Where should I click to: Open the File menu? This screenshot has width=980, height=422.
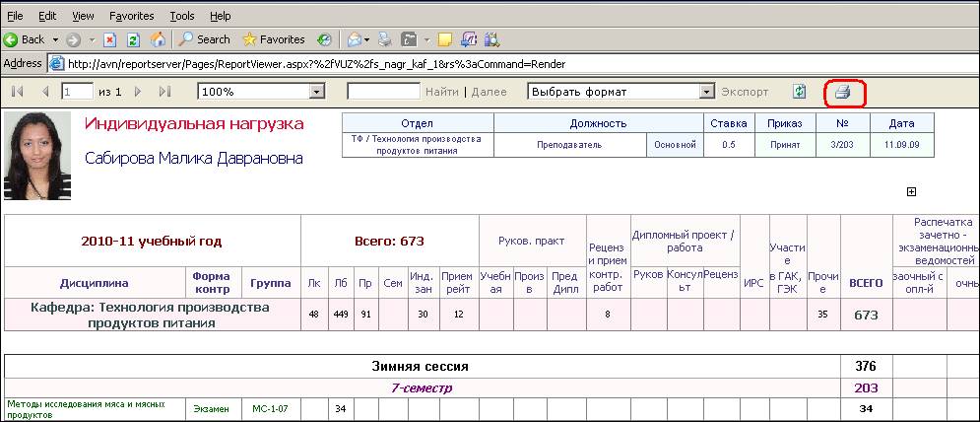(x=15, y=16)
